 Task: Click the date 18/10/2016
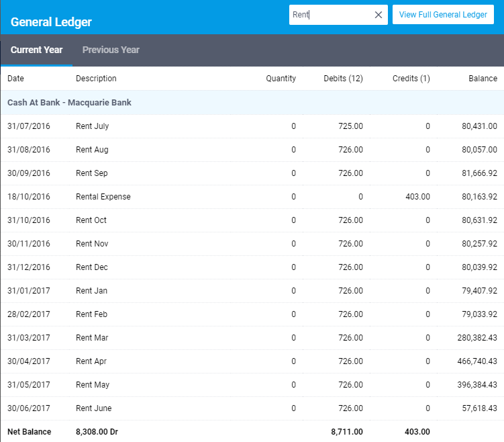pyautogui.click(x=29, y=197)
